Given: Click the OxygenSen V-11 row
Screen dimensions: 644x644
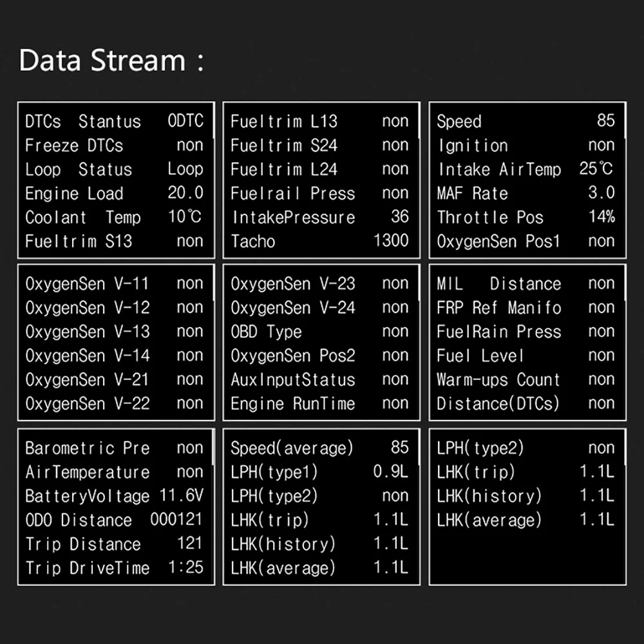Looking at the screenshot, I should coord(114,283).
